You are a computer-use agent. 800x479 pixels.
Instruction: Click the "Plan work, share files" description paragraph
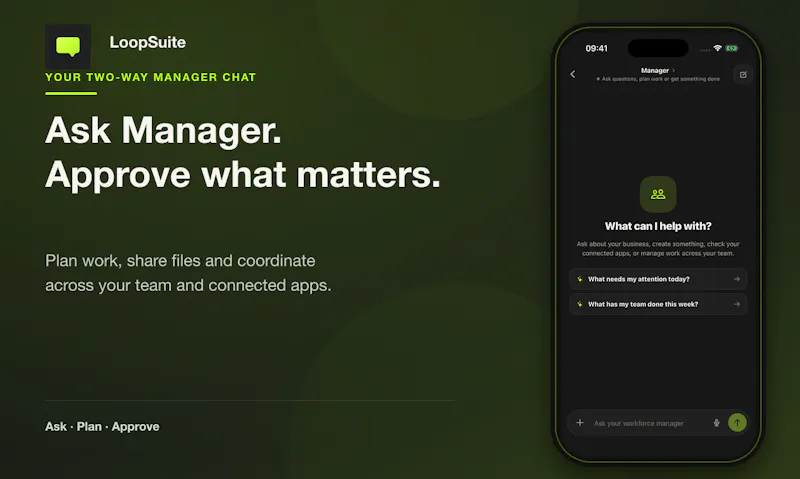(188, 273)
